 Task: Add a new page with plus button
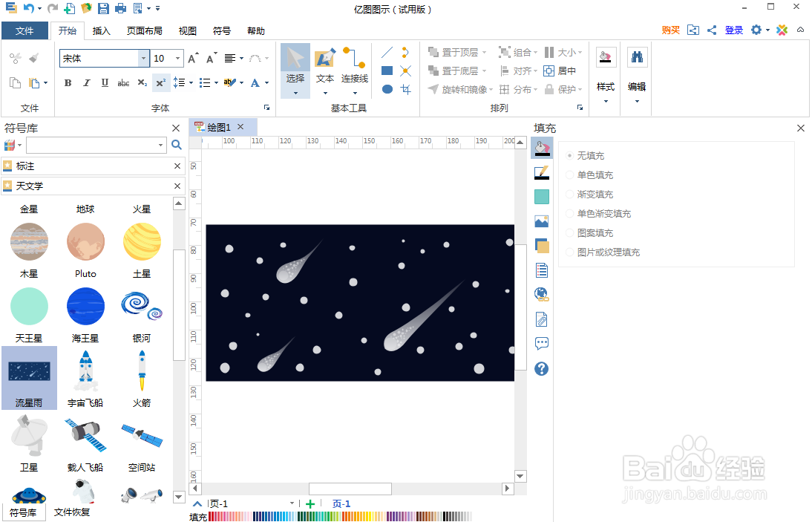[310, 504]
